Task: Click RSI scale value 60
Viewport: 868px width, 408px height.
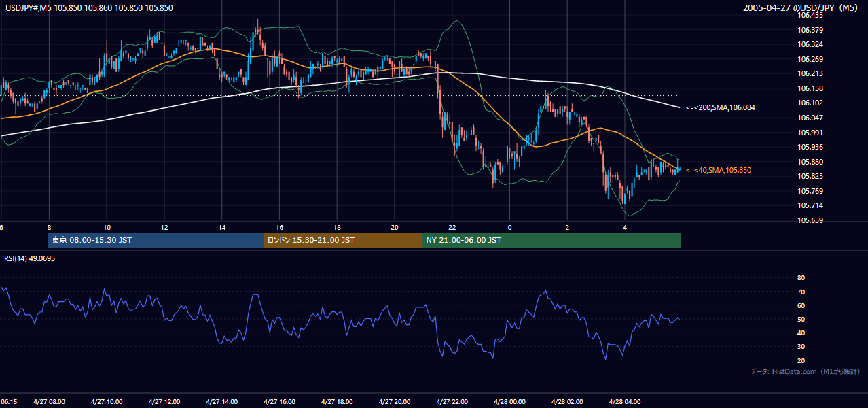Action: [801, 305]
